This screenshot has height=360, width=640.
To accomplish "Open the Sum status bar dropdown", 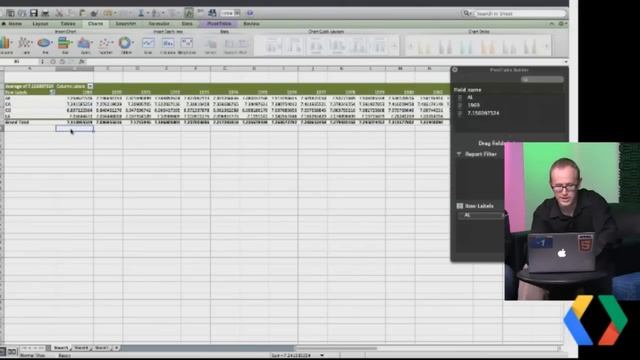I will [322, 356].
